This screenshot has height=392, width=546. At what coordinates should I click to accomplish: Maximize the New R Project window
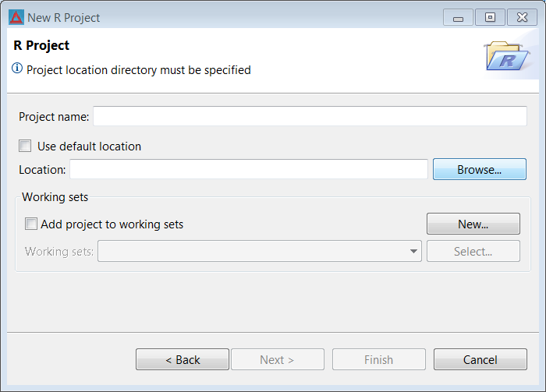[490, 17]
